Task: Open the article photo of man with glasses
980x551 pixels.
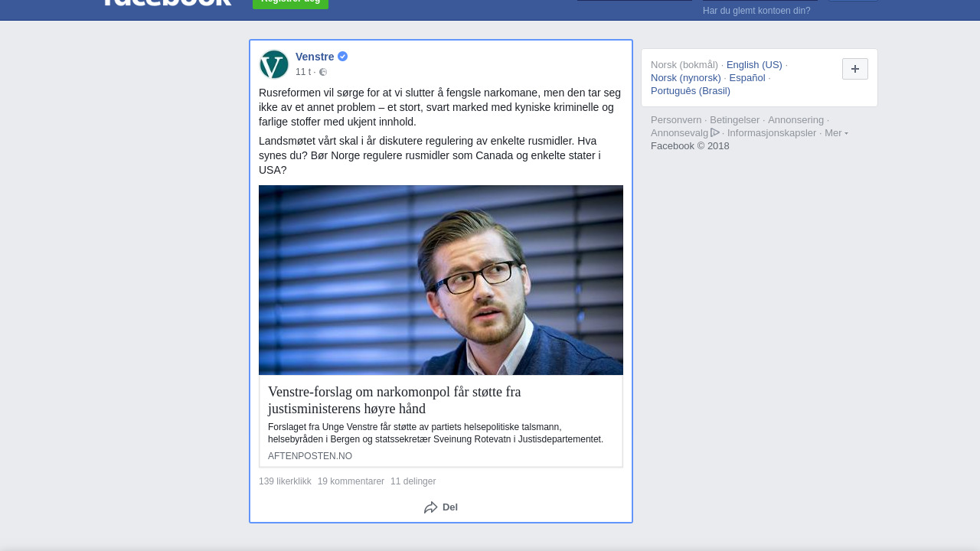Action: click(x=441, y=280)
